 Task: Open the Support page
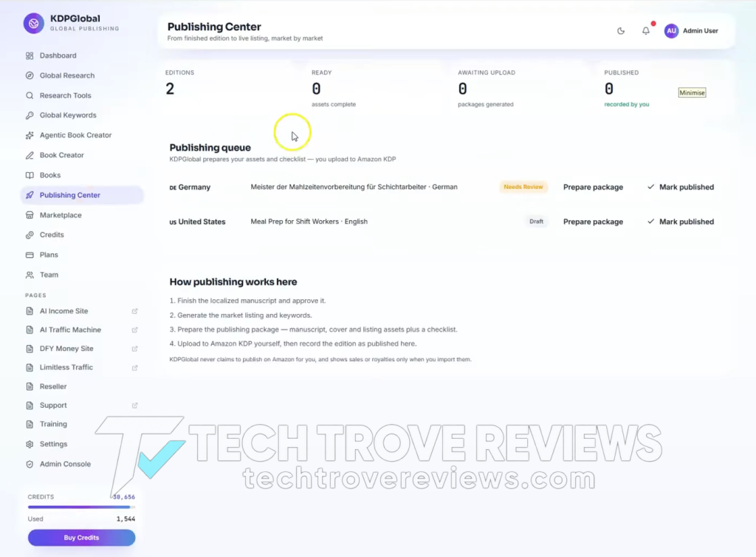pyautogui.click(x=53, y=405)
